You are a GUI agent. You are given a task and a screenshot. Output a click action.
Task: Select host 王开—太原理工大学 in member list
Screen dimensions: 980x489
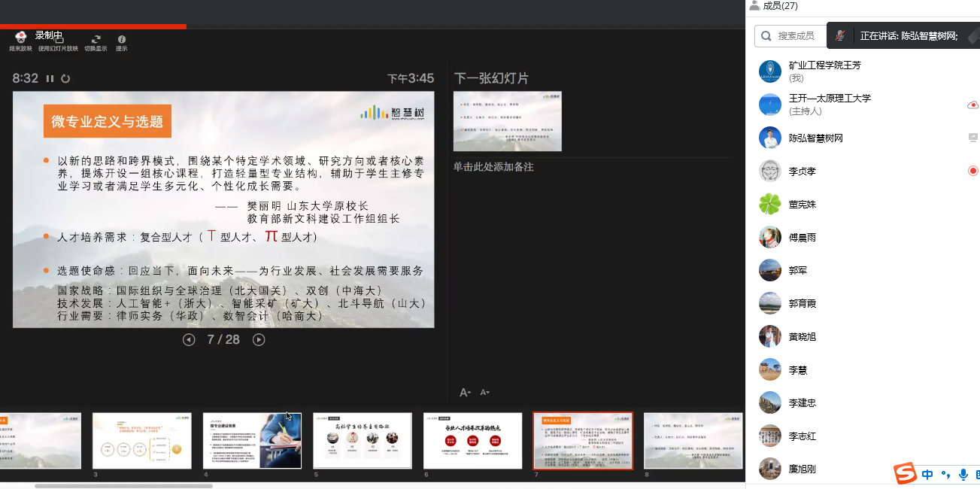[830, 105]
